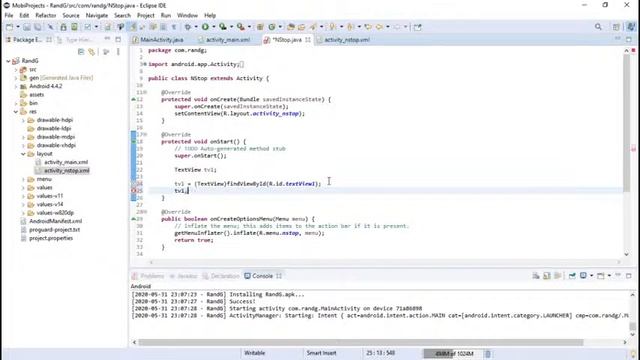The height and width of the screenshot is (360, 640).
Task: Click the New Java Class icon
Action: coord(272,27)
